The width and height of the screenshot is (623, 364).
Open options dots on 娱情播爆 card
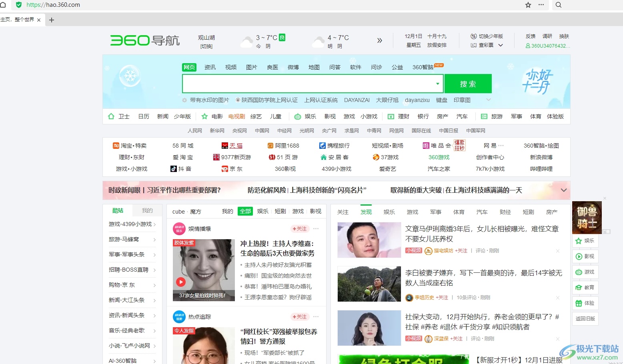pos(316,229)
